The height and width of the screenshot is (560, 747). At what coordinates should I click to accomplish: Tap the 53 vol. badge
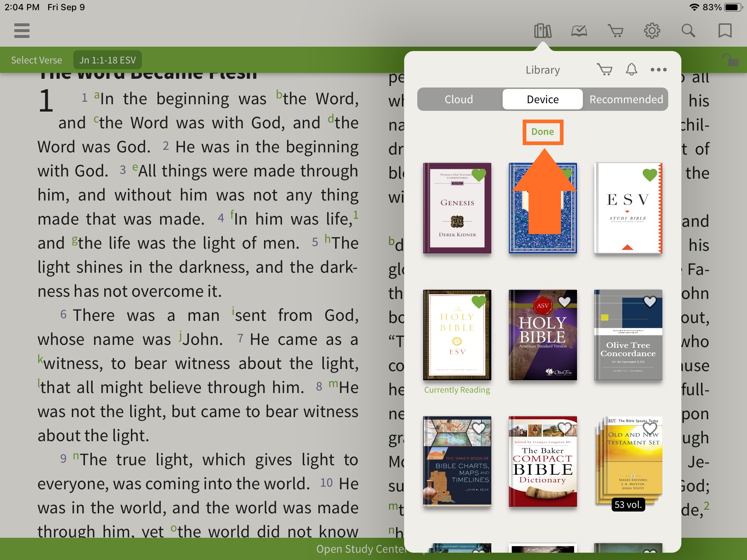click(x=628, y=505)
